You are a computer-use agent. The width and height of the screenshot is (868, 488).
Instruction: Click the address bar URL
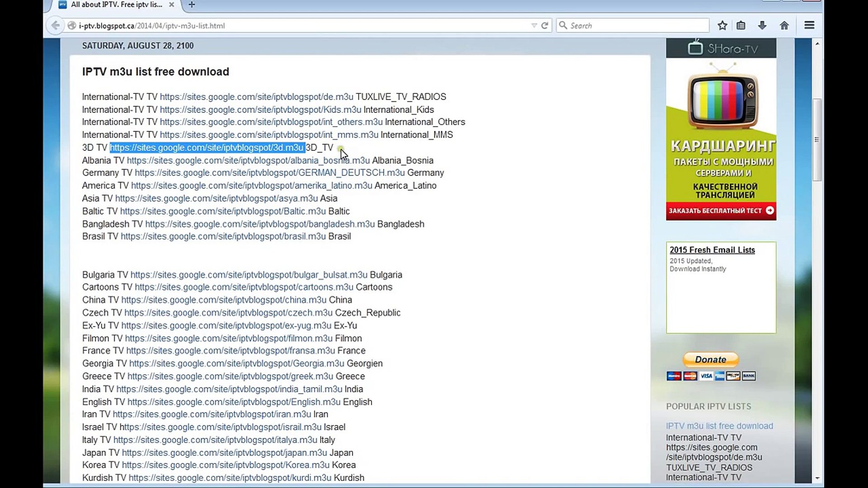pos(151,26)
